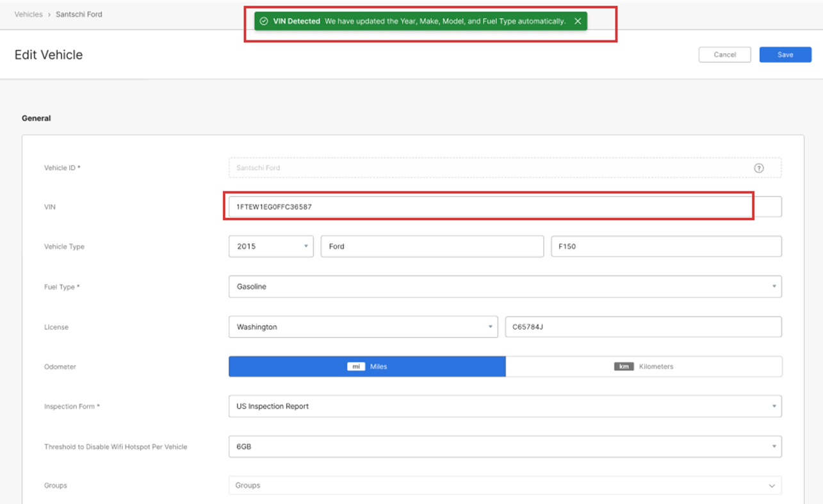Dismiss the VIN Detected notification
The height and width of the screenshot is (504, 823).
(578, 21)
